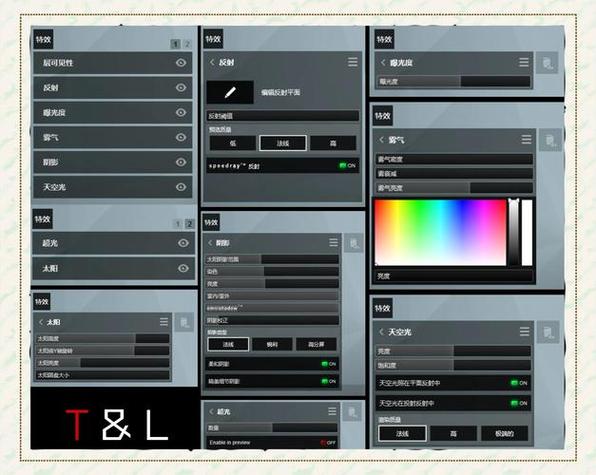
Task: Pick a color in the fog rainbow spectrum
Action: [441, 233]
